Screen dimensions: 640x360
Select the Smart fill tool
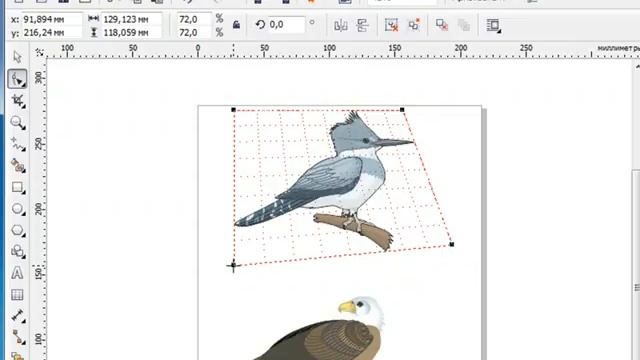point(17,166)
